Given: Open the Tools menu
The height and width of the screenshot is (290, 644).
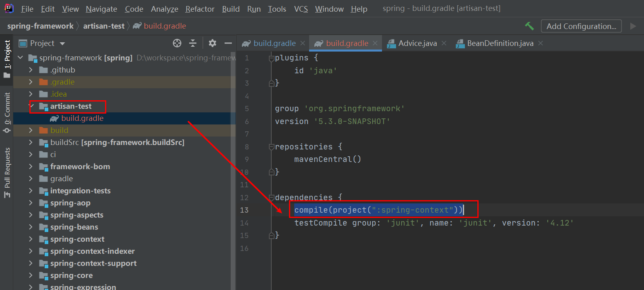Looking at the screenshot, I should tap(277, 9).
